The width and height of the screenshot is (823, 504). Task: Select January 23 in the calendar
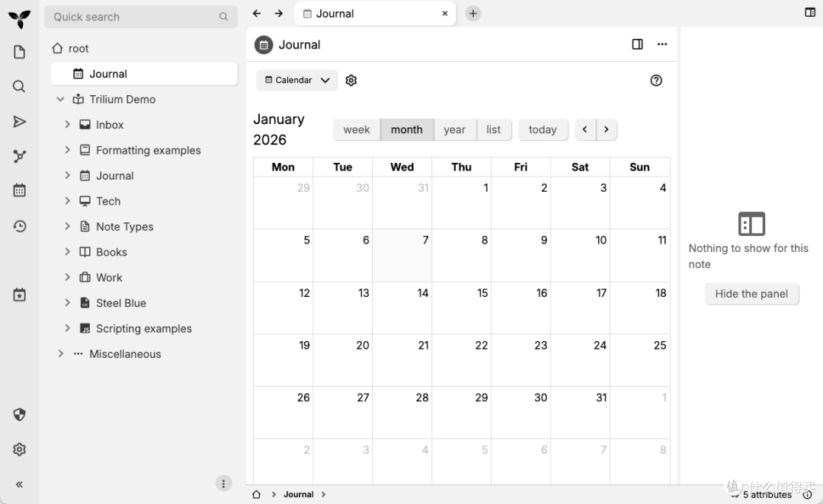tap(520, 360)
